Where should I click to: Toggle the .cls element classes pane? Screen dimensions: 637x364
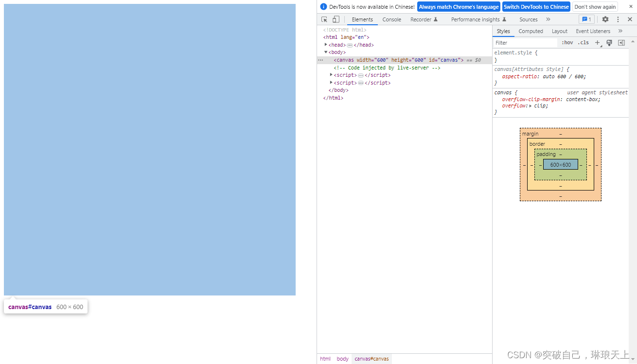coord(583,43)
